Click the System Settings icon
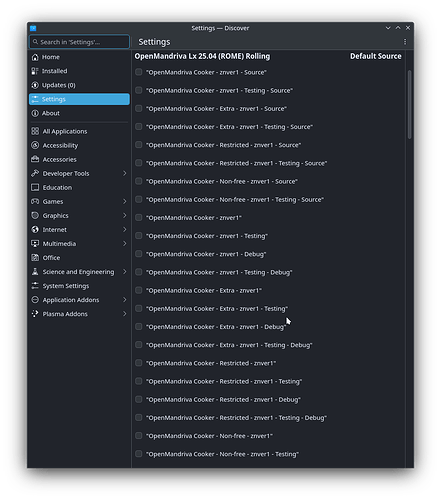441x500 pixels. point(35,286)
